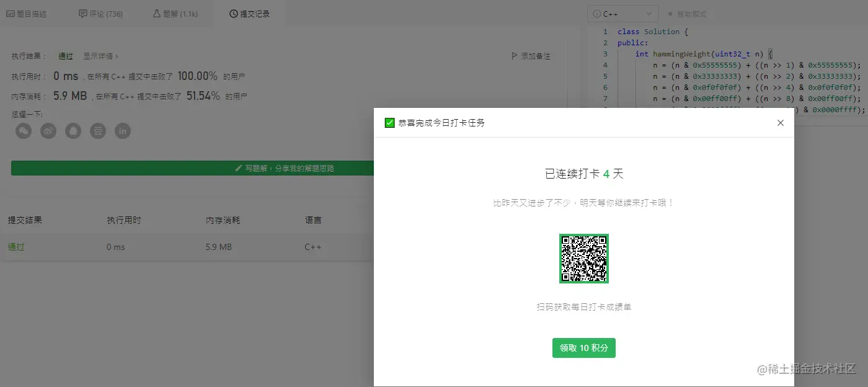The image size is (868, 387).
Task: Click the 扫码获取每日打卡成绩单 caption
Action: (x=583, y=307)
